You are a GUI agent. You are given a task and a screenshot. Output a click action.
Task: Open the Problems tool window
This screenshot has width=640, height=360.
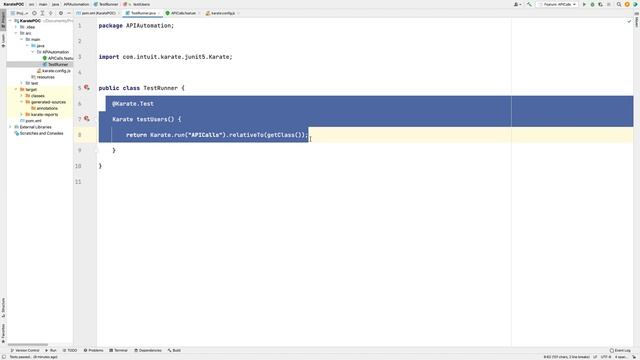[x=93, y=350]
